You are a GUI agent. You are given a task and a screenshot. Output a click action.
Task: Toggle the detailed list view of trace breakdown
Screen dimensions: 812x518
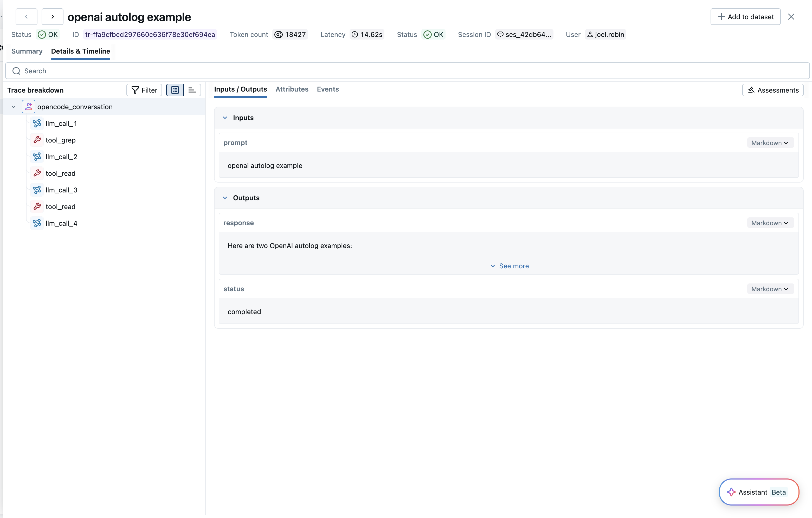click(x=175, y=90)
